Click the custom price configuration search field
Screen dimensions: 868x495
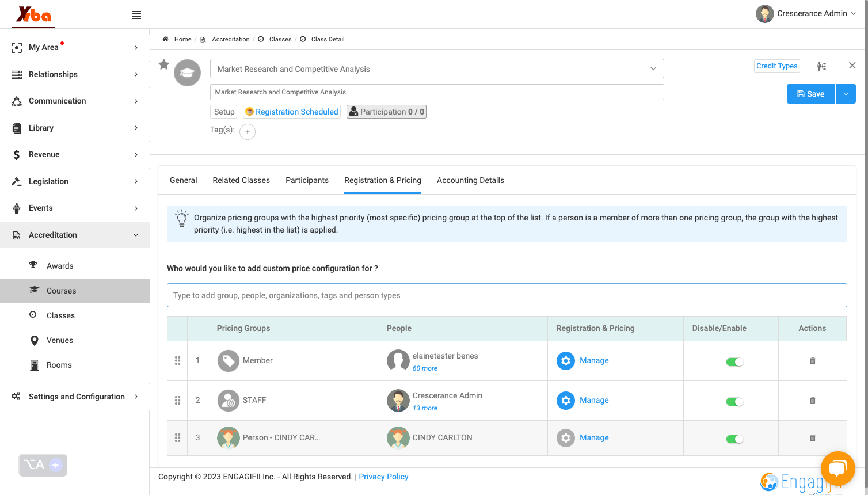507,295
